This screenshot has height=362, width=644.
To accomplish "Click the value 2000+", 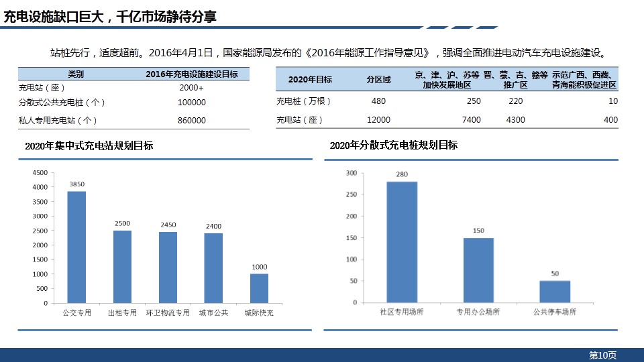I will [191, 88].
